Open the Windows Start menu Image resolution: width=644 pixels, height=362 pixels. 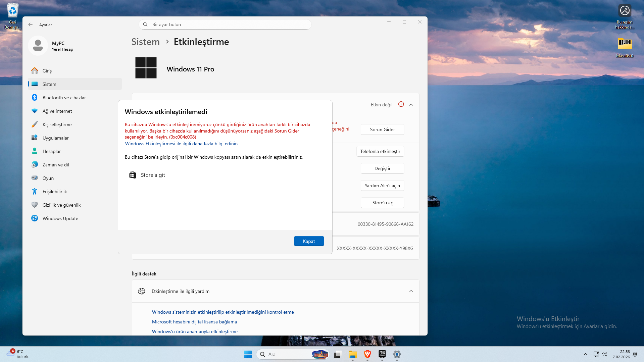click(248, 354)
